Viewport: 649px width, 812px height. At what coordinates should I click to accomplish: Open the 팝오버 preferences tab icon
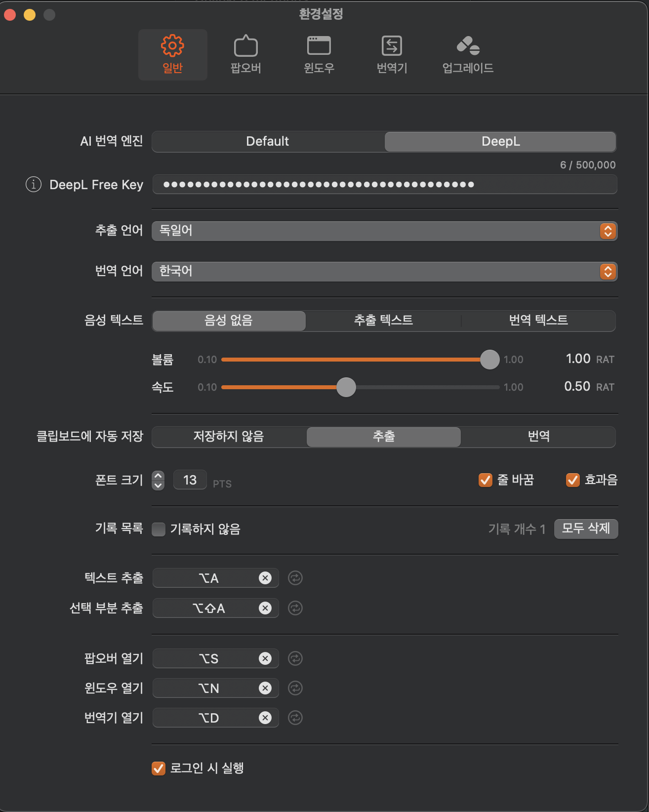(245, 46)
